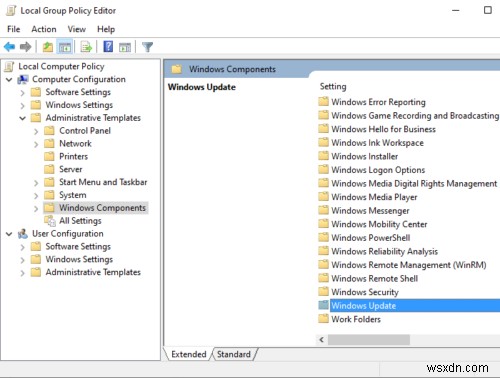Image resolution: width=500 pixels, height=378 pixels.
Task: Select Windows Components in the tree
Action: 102,208
